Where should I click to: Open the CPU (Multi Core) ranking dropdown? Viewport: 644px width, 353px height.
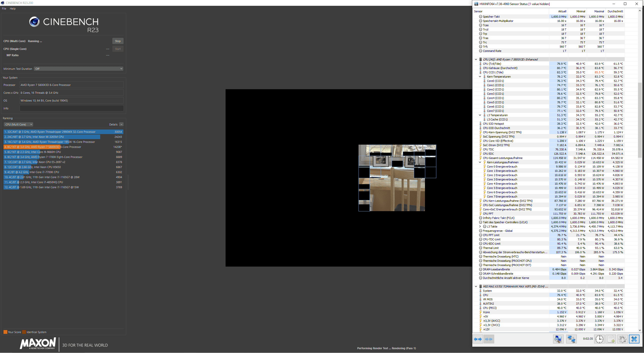point(18,124)
